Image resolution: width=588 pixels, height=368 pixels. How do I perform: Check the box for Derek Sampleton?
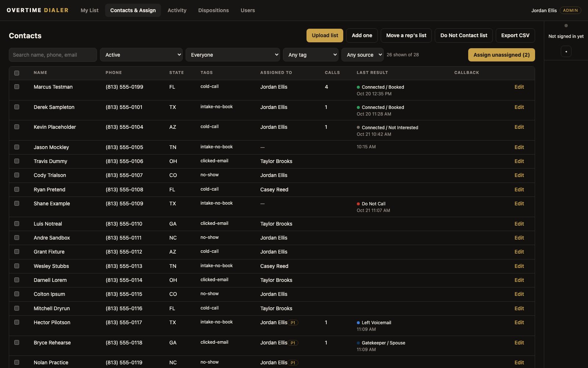click(17, 107)
